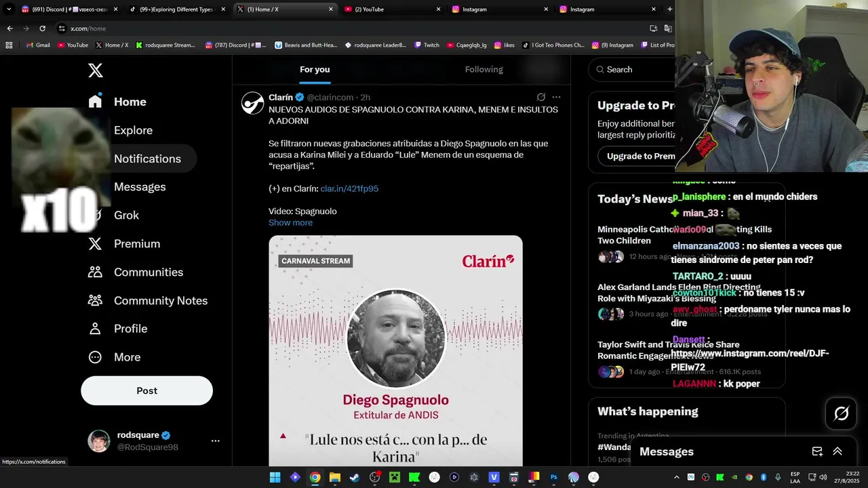Screen dimensions: 868x488
Task: Click the Premium X icon in sidebar
Action: pyautogui.click(x=96, y=244)
